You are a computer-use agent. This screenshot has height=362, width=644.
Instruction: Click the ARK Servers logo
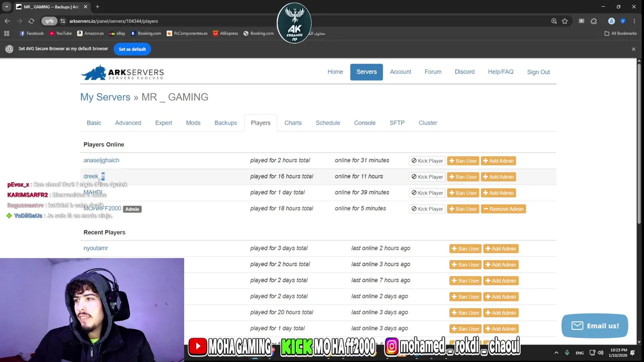coord(122,72)
